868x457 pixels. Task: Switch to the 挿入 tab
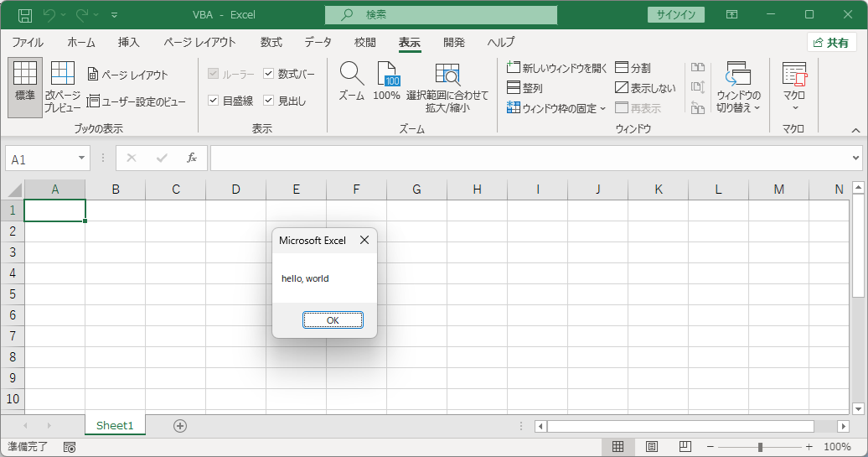pyautogui.click(x=128, y=42)
